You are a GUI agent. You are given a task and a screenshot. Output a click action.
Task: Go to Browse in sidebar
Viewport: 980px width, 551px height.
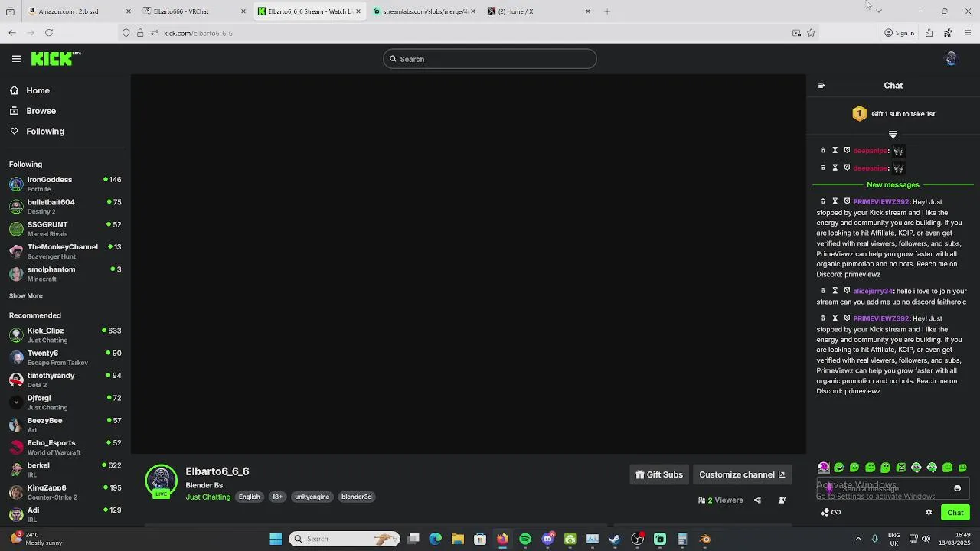[x=33, y=111]
